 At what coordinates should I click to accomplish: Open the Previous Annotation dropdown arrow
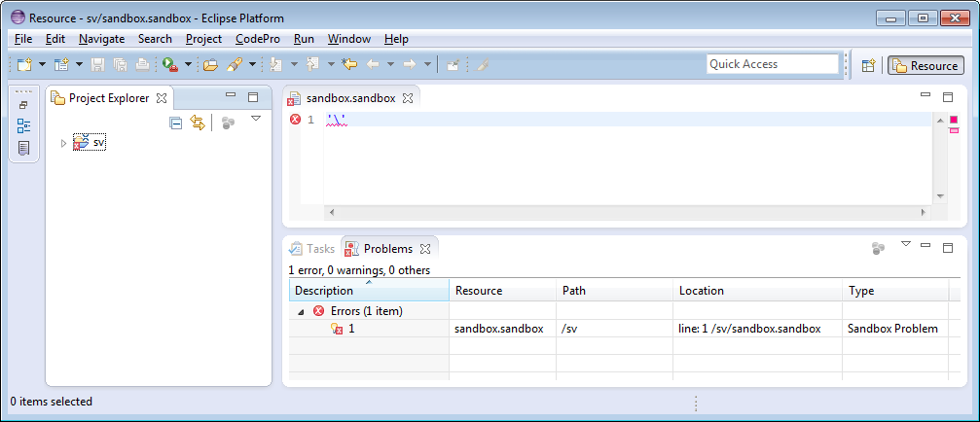pos(331,64)
